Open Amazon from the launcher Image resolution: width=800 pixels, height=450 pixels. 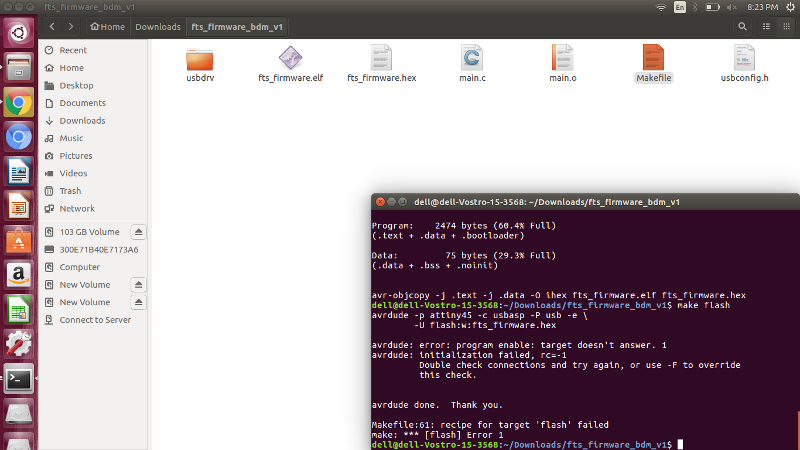point(19,276)
